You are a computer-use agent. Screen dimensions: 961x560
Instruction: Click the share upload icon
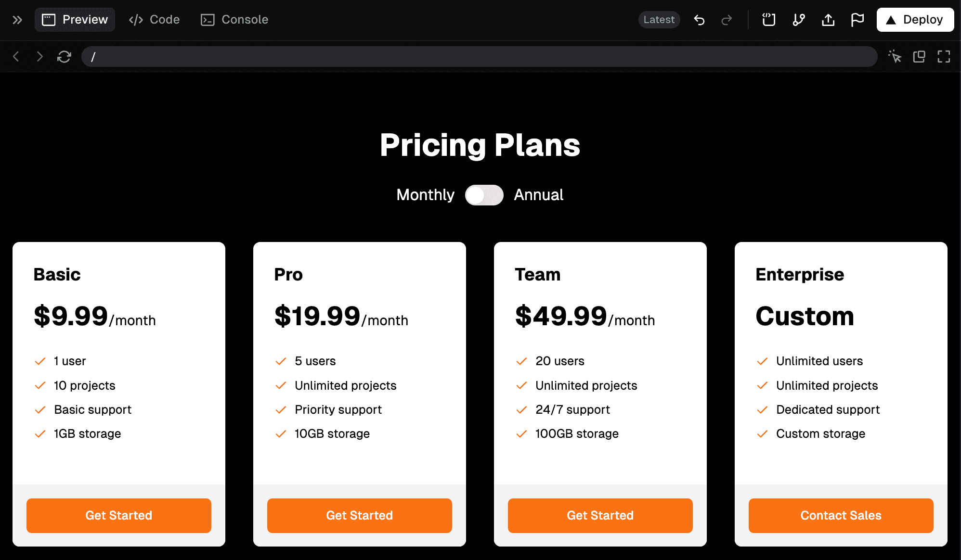coord(828,20)
